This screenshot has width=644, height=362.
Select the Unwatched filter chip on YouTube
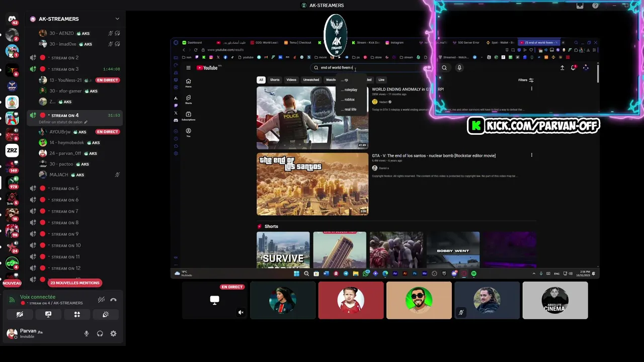(311, 80)
